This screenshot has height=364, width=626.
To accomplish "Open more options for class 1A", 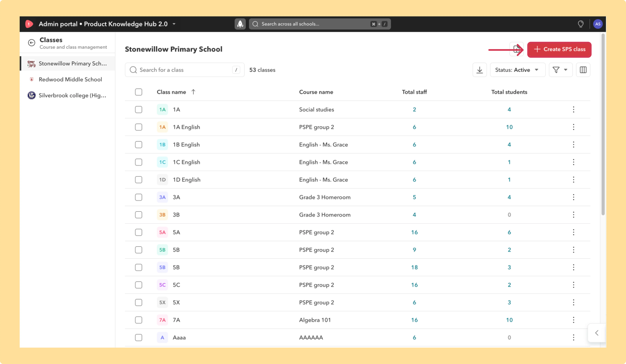I will pyautogui.click(x=573, y=110).
